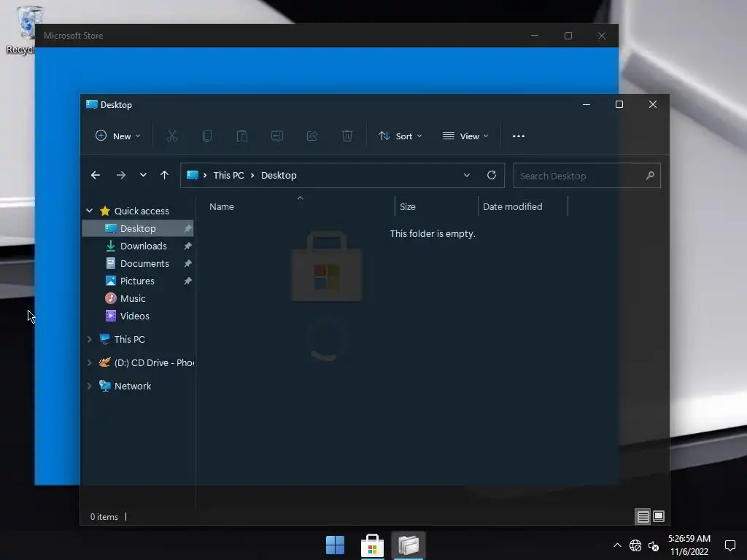Viewport: 747px width, 560px height.
Task: Select the (D:) CD Drive entry
Action: coord(146,363)
